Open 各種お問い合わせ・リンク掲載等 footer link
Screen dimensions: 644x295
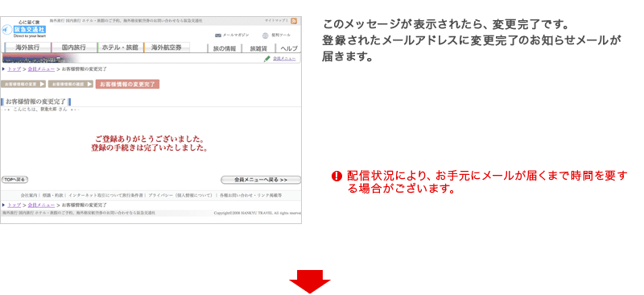250,195
